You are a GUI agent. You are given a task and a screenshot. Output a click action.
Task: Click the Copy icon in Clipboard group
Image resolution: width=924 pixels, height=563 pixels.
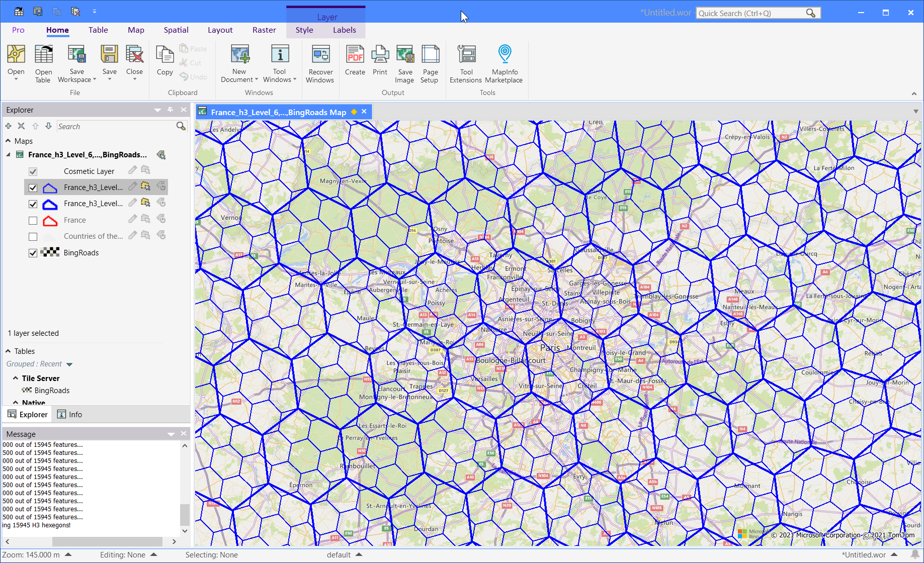pos(165,54)
